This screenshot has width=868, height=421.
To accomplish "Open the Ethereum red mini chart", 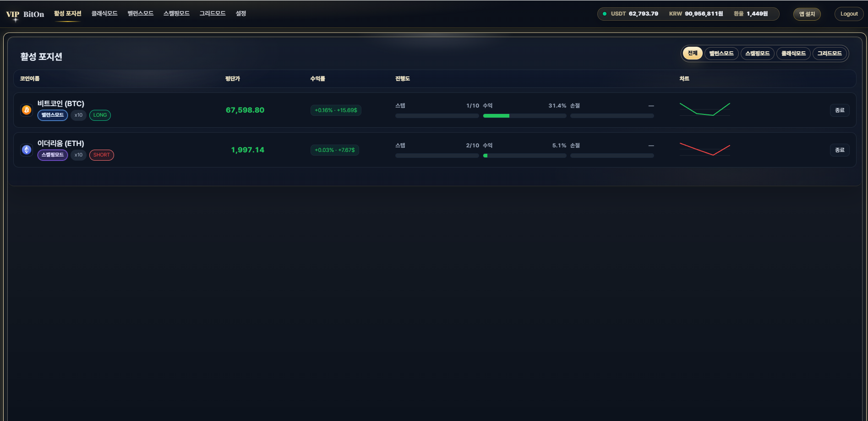I will 704,149.
